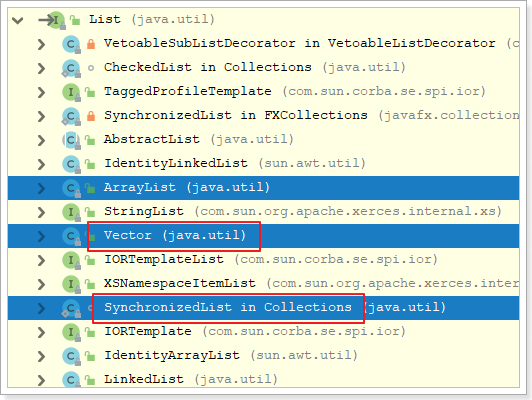Click interface icon of StringList

pyautogui.click(x=71, y=212)
